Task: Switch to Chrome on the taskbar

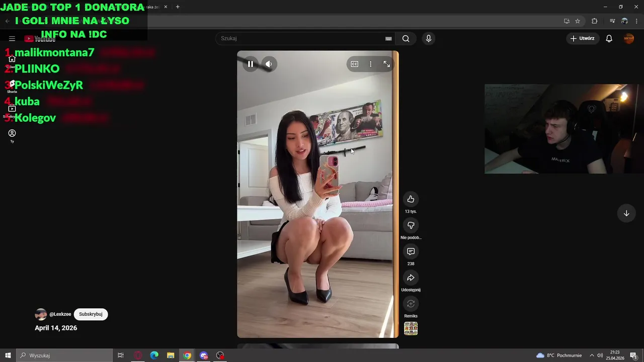Action: click(187, 355)
